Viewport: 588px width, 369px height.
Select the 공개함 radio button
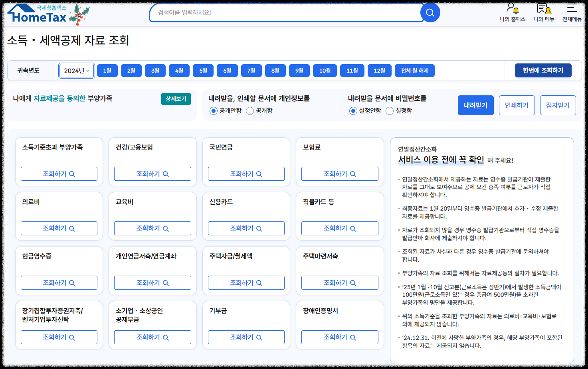pyautogui.click(x=249, y=111)
